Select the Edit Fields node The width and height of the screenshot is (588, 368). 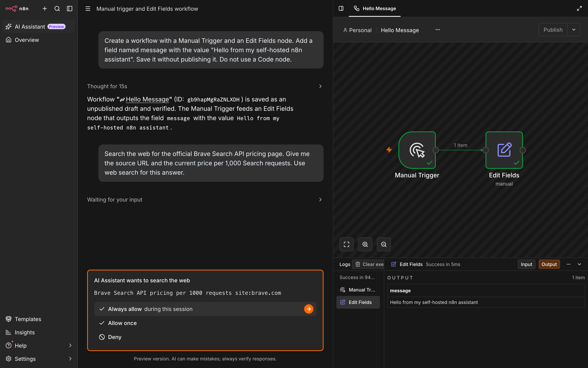tap(504, 150)
